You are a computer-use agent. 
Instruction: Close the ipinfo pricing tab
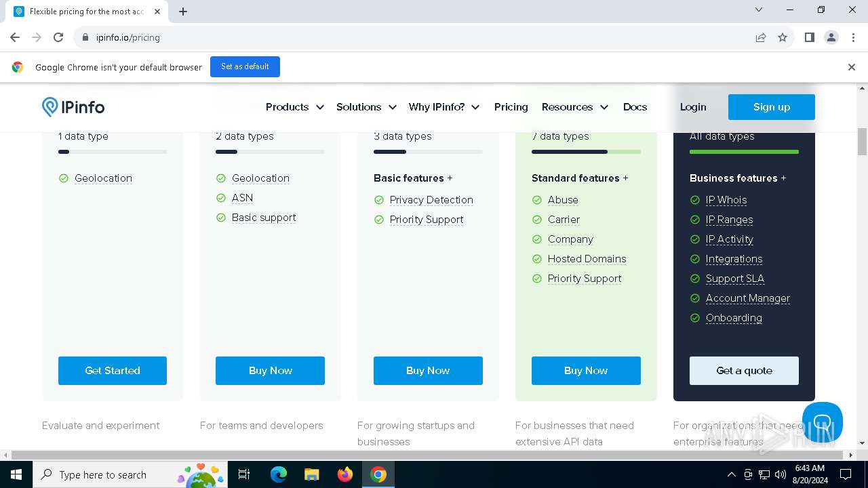[x=157, y=12]
